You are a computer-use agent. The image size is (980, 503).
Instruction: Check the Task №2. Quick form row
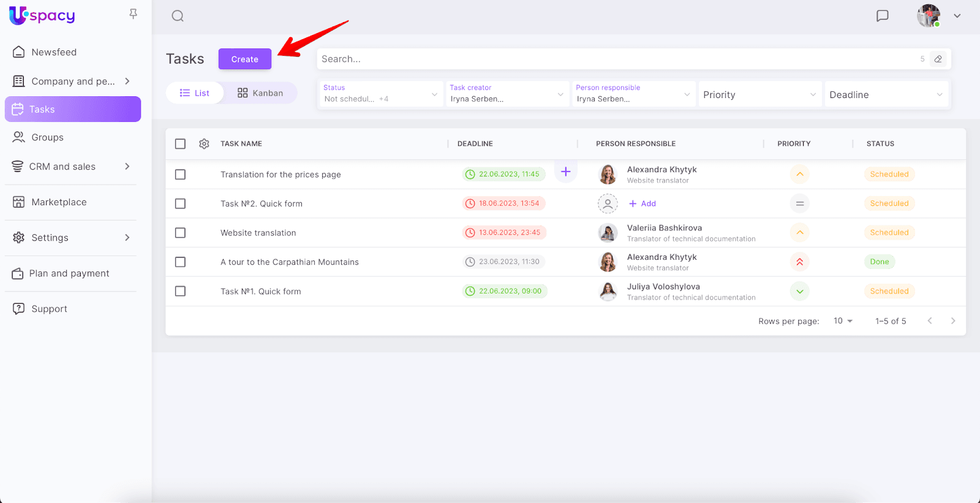coord(180,203)
